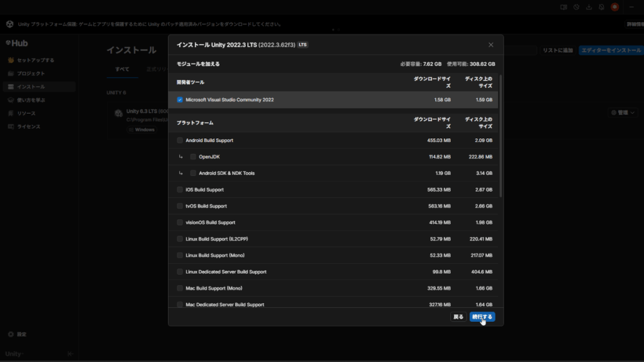
Task: Check the iOS Build Support module
Action: click(x=180, y=190)
